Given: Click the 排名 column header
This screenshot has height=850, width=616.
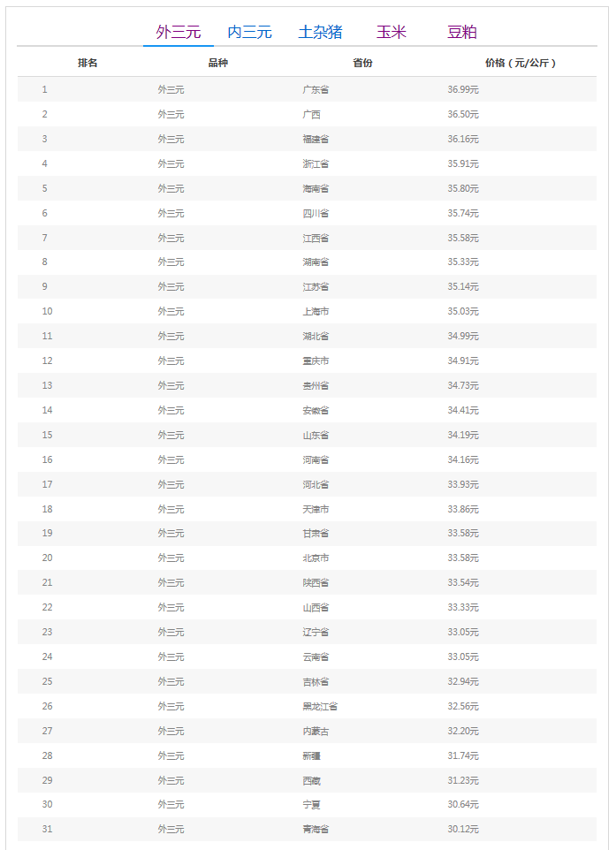Looking at the screenshot, I should coord(87,64).
